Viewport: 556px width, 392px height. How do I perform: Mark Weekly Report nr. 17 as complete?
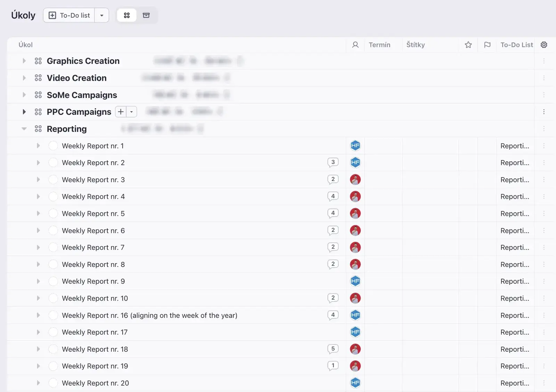coord(53,332)
